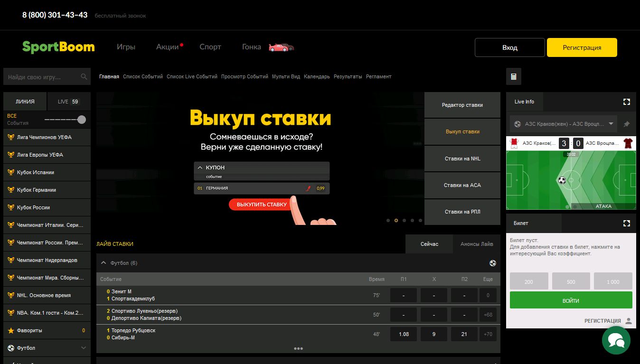
Task: Select the Ставки на ACA banner tab
Action: tap(462, 185)
